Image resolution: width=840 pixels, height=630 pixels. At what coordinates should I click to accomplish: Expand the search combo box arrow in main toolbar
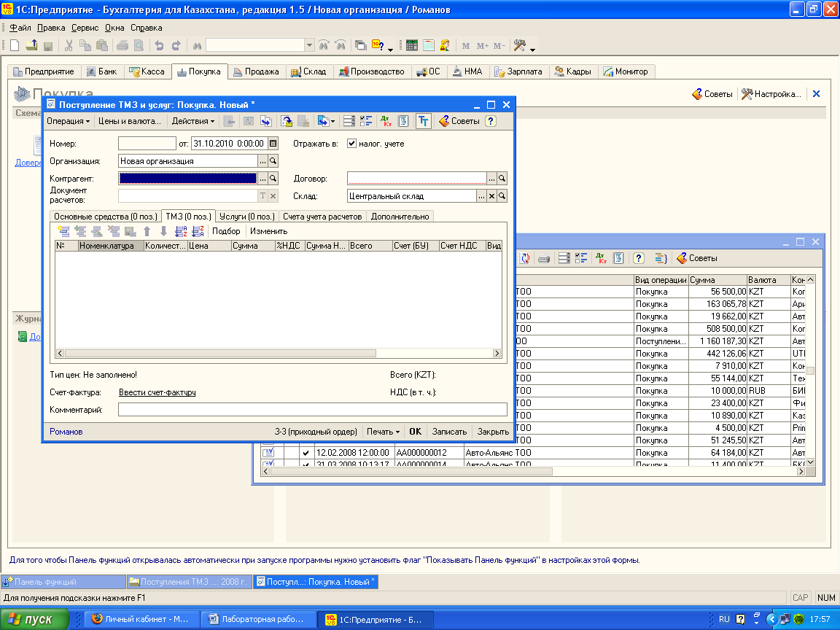coord(309,45)
